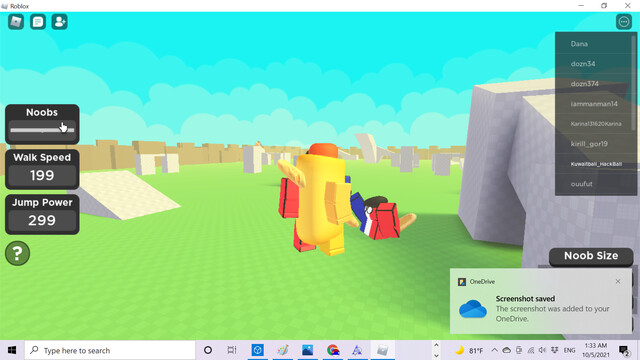Screen dimensions: 640x360
Task: Click the Jump Power value 299
Action: [x=42, y=220]
